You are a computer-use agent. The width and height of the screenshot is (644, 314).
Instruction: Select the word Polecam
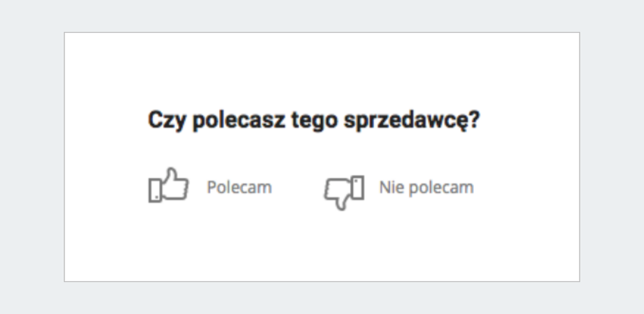[239, 188]
